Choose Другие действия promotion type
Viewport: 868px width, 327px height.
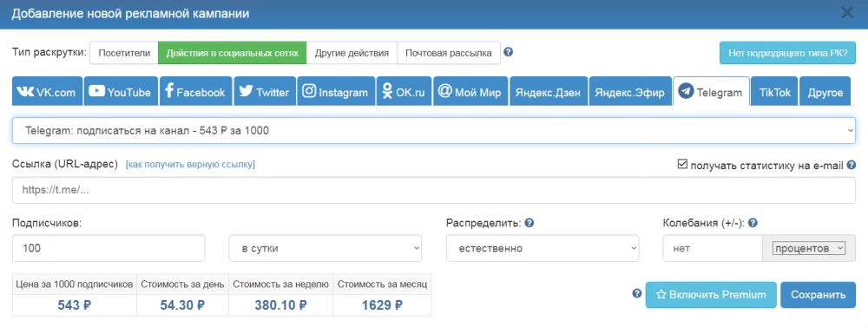(352, 53)
